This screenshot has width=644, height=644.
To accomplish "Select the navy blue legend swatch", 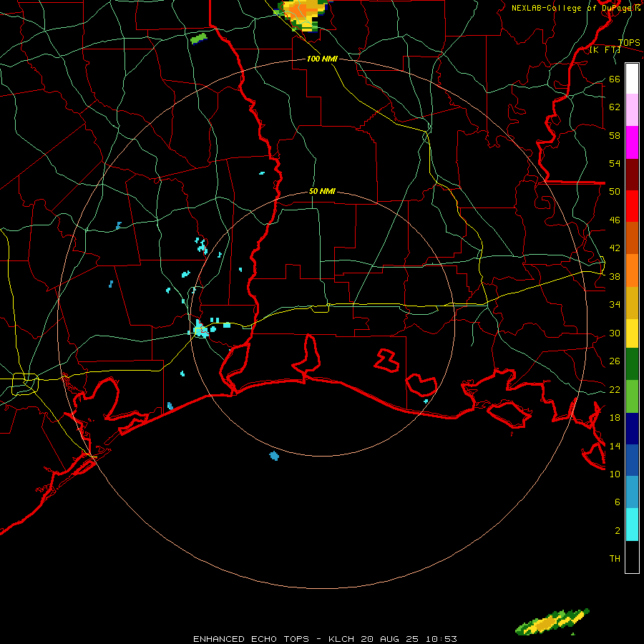I will [x=632, y=429].
